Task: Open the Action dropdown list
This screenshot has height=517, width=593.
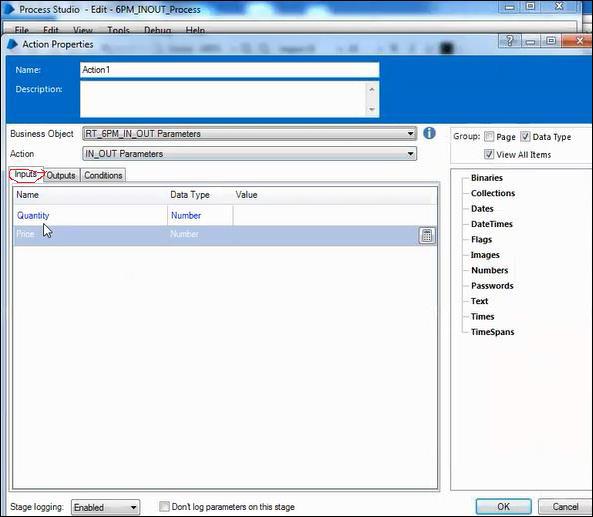Action: pos(250,154)
